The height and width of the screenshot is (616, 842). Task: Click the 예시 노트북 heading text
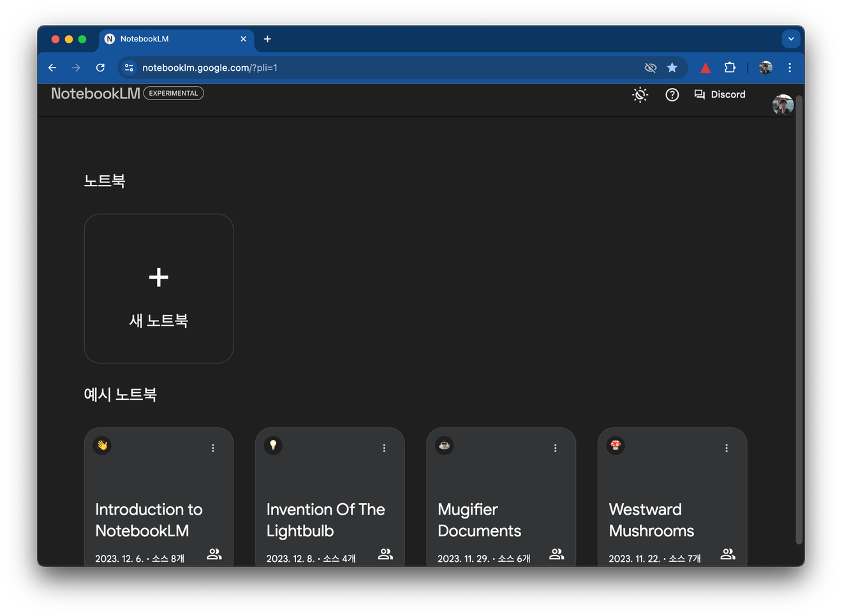click(120, 395)
